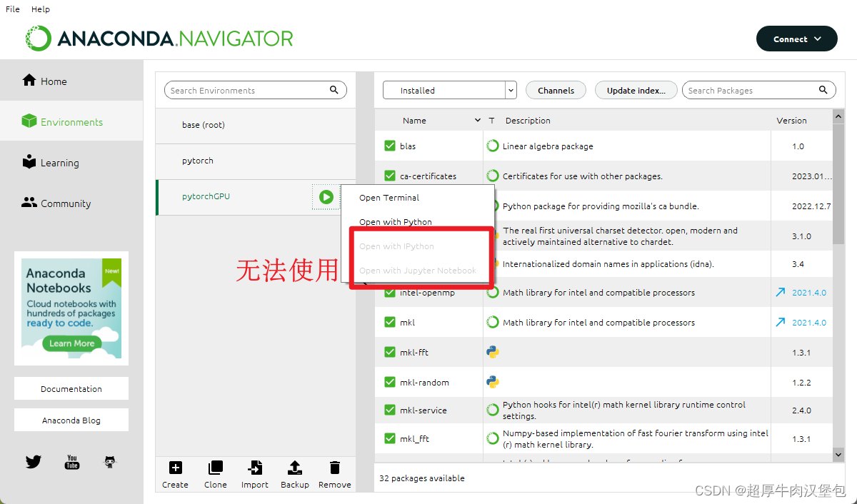This screenshot has width=857, height=504.
Task: Toggle the intel-openmp package checkbox
Action: pyautogui.click(x=390, y=293)
